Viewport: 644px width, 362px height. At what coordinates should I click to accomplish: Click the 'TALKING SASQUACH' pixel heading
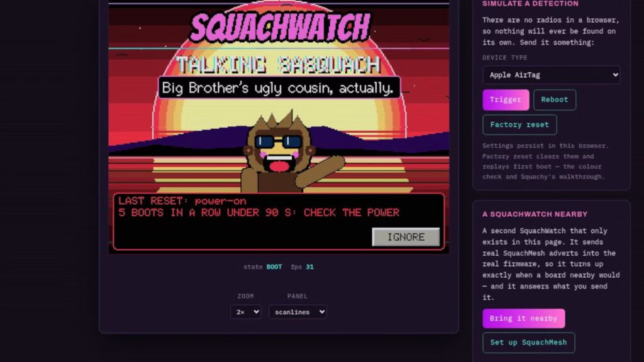[x=279, y=65]
